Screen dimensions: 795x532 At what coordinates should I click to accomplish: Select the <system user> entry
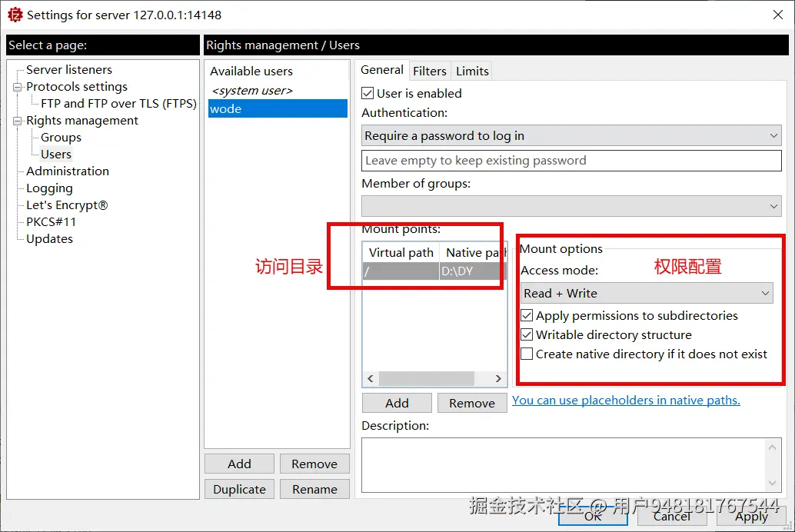coord(252,91)
